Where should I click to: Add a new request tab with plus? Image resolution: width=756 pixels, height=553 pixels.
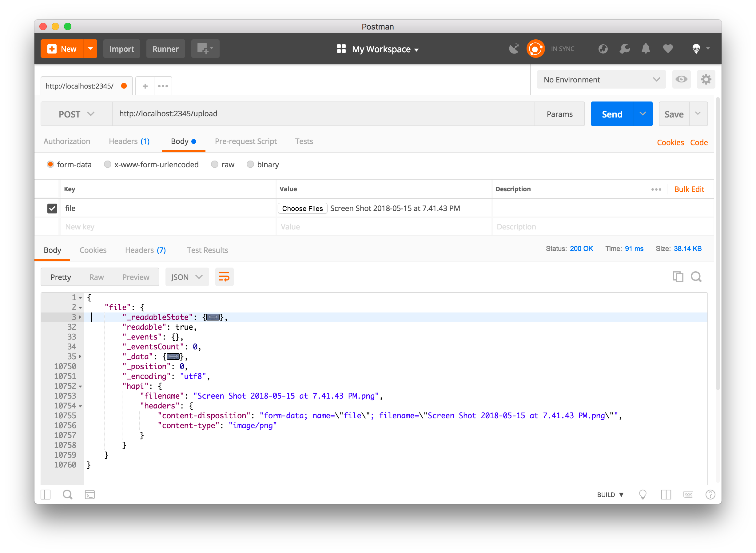pyautogui.click(x=145, y=86)
